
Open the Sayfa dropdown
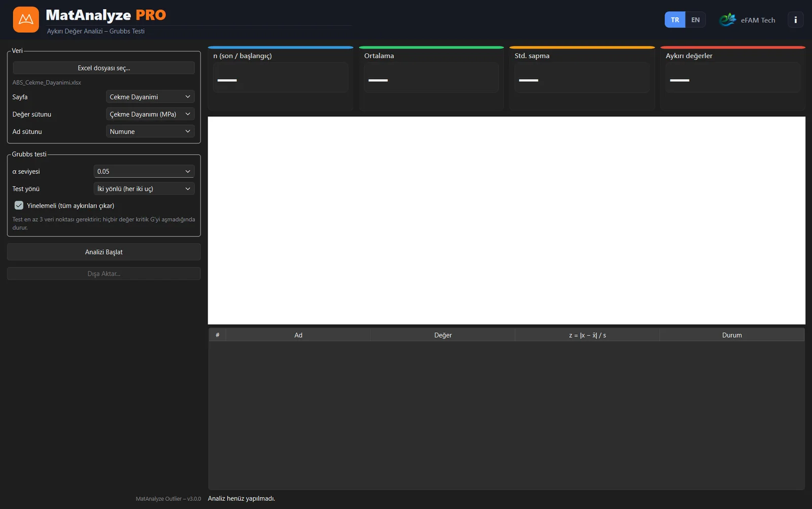[x=150, y=97]
